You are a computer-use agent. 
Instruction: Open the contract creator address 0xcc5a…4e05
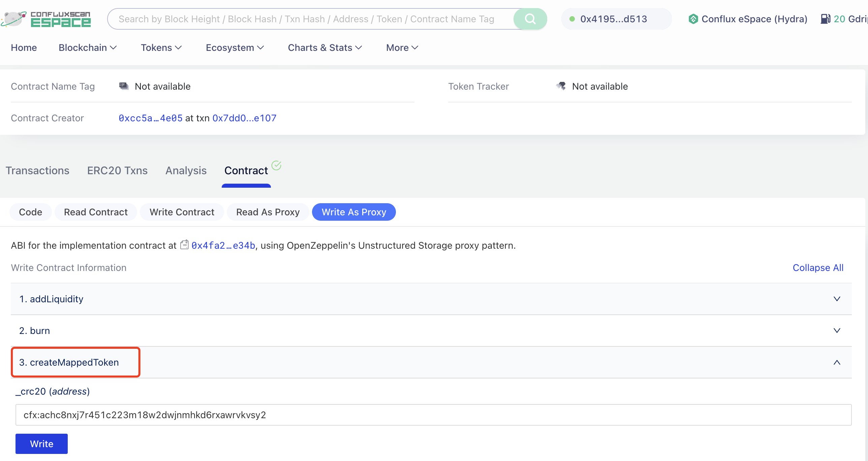pyautogui.click(x=150, y=118)
